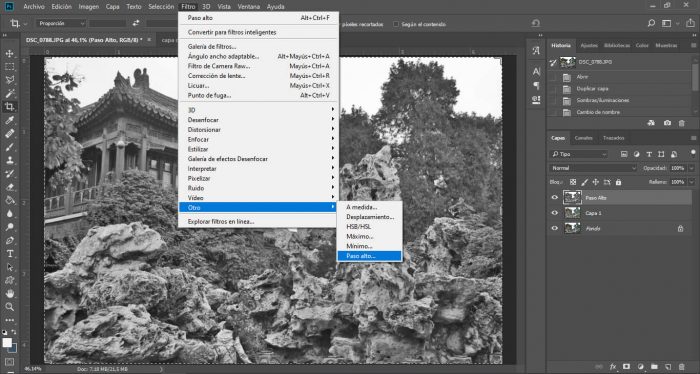
Task: Select the Paint Bucket tool
Action: [x=9, y=200]
